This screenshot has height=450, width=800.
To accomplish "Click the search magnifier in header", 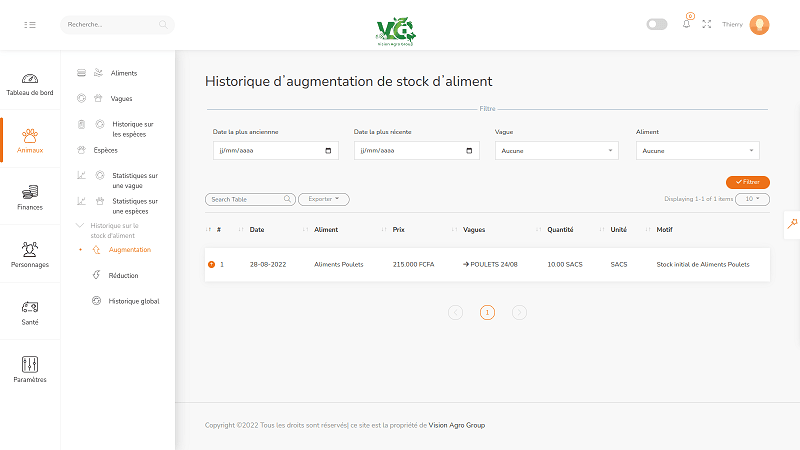I will pyautogui.click(x=163, y=24).
